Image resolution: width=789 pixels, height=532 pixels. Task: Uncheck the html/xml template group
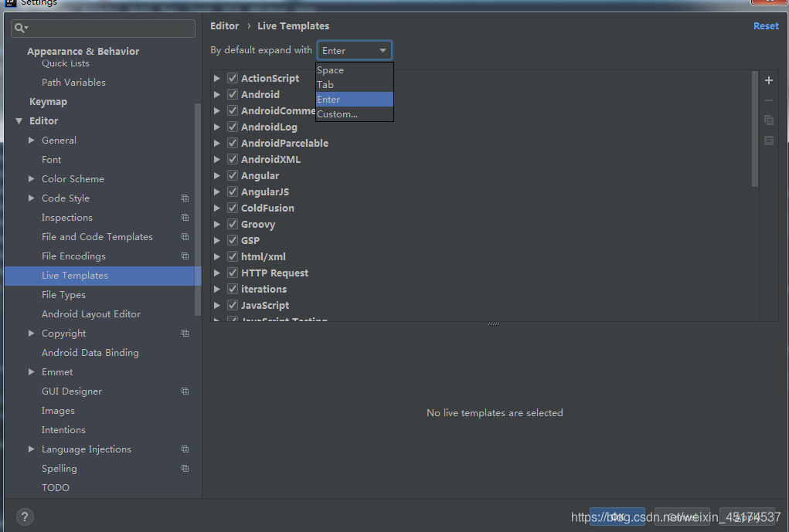click(233, 256)
